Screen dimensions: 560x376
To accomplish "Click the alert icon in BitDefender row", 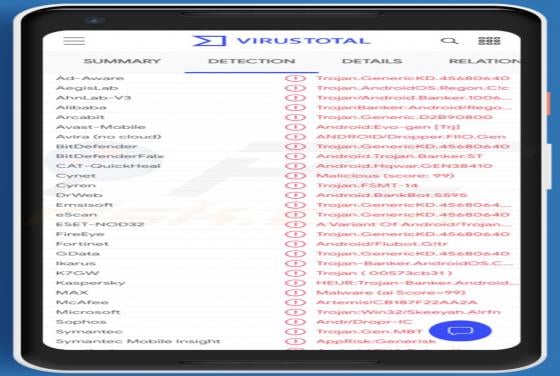I will (x=295, y=146).
